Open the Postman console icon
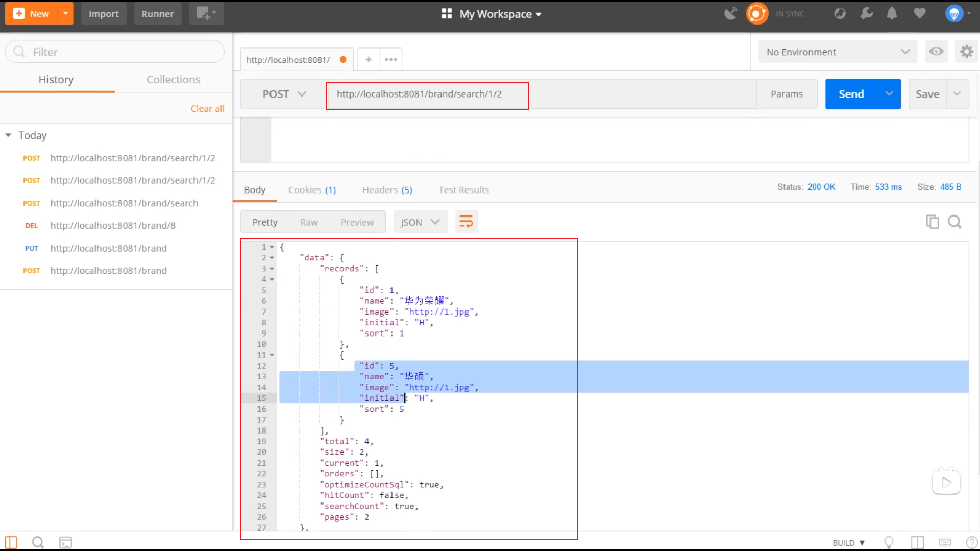980x551 pixels. point(65,542)
